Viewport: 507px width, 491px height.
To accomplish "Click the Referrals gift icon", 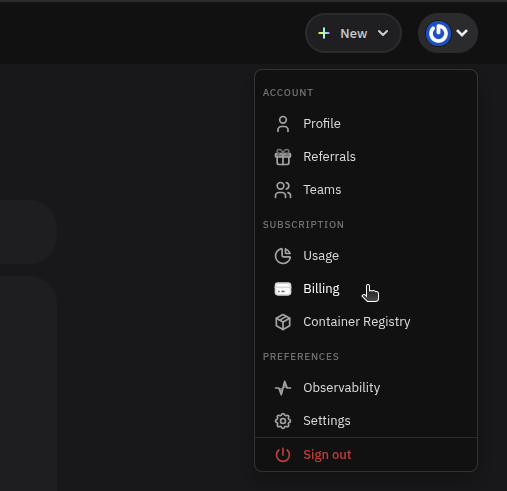I will coord(283,157).
